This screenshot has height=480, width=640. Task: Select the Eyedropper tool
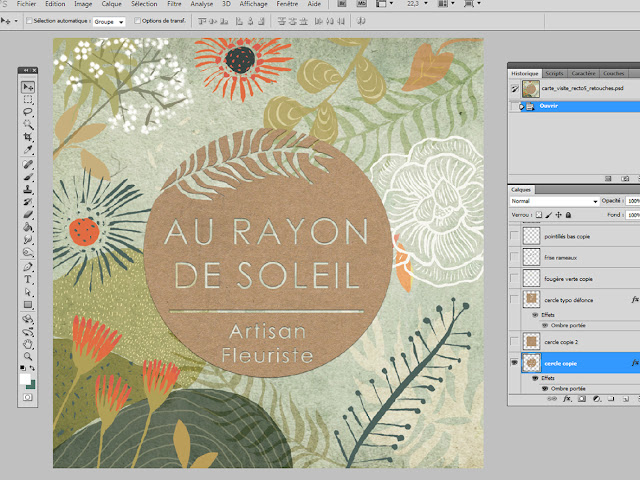point(28,149)
